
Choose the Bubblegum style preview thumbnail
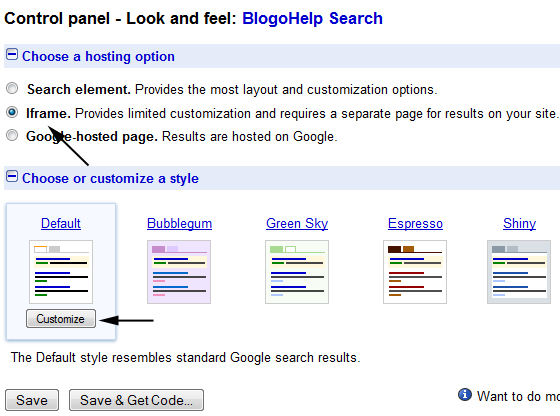coord(179,272)
